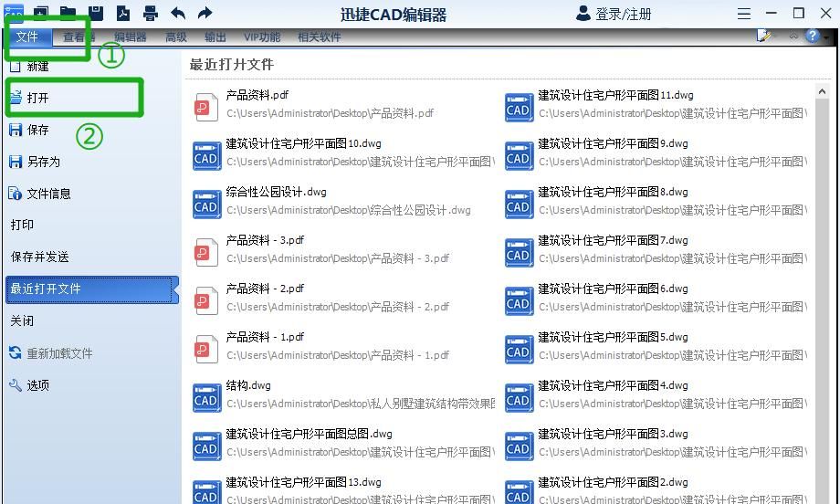Open recent file 建筑设计住宅户形平面图2.dwg by its name
The height and width of the screenshot is (504, 840).
(x=613, y=482)
